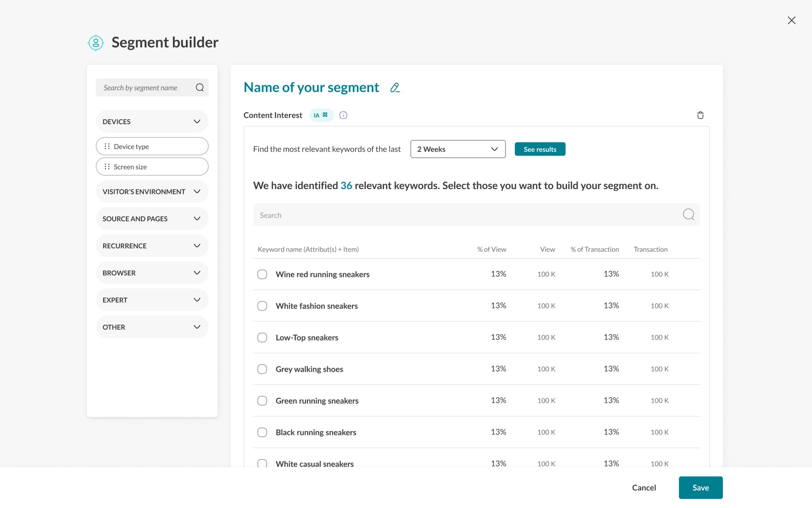Tick the Black running sneakers checkbox
The height and width of the screenshot is (508, 812).
(x=262, y=432)
